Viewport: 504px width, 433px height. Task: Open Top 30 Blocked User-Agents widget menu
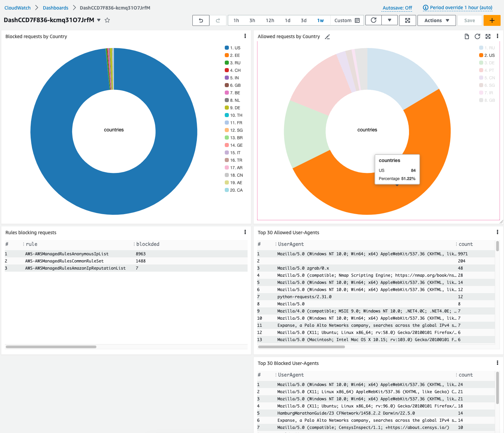coord(497,363)
